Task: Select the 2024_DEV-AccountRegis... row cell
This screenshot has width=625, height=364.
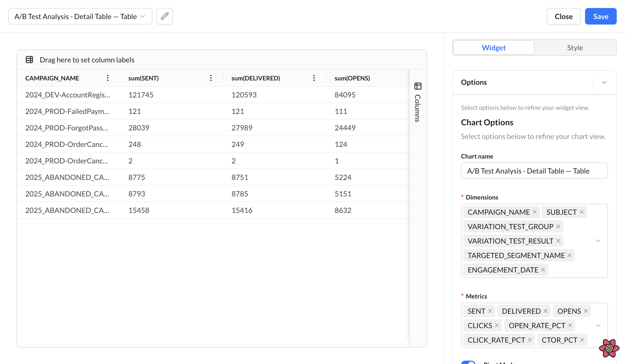Action: (x=68, y=95)
